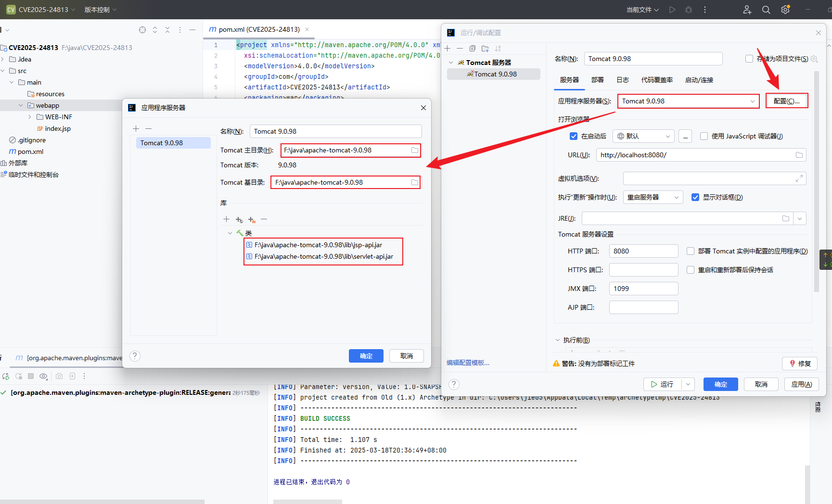Viewport: 832px width, 504px height.
Task: Click HTTP port input field
Action: (x=643, y=251)
